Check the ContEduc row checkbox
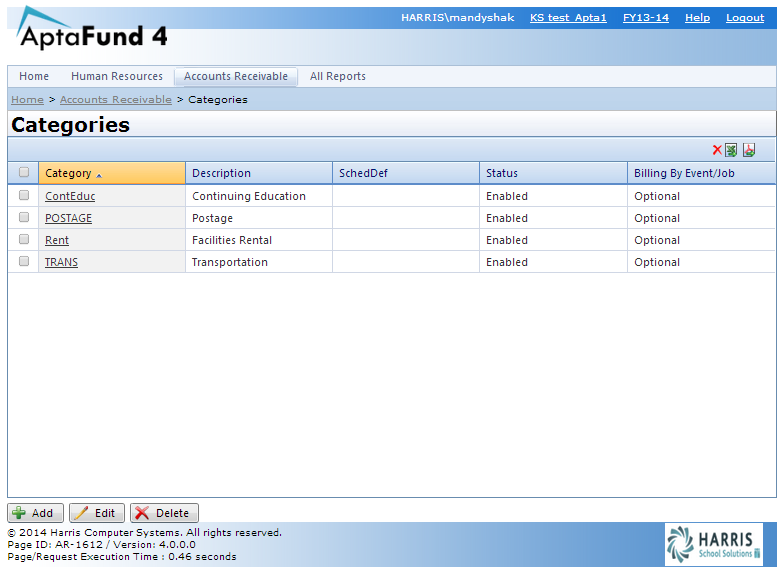The height and width of the screenshot is (574, 783). tap(23, 195)
